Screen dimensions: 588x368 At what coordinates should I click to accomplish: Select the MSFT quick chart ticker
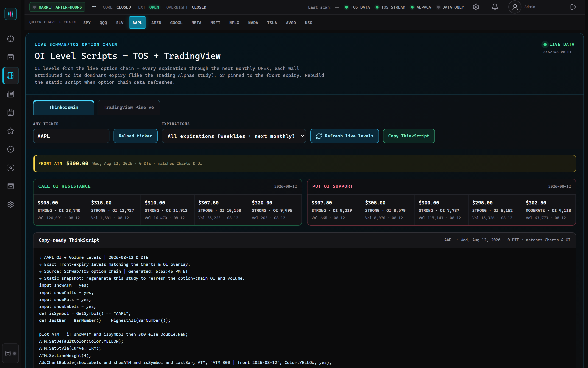pyautogui.click(x=215, y=23)
